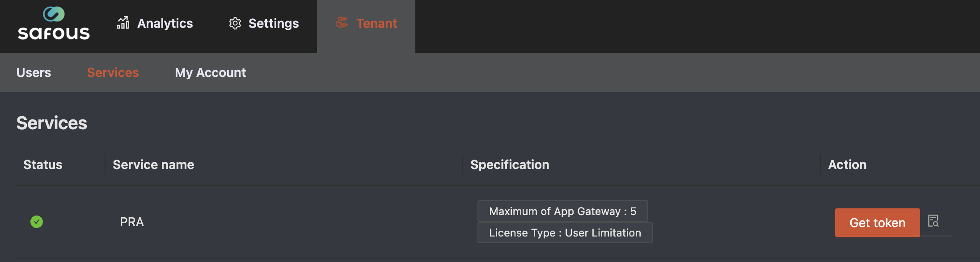
Task: Click the Specification column header
Action: (510, 165)
